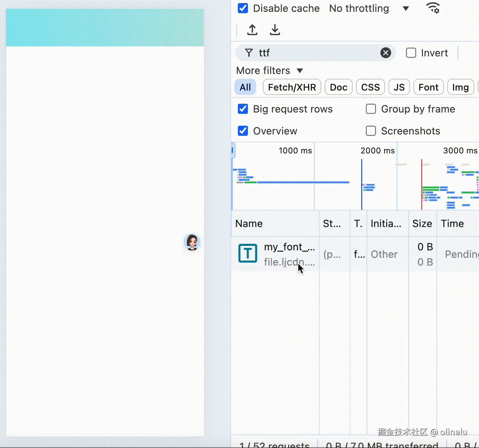
Task: Open the No throttling dropdown
Action: click(x=369, y=8)
